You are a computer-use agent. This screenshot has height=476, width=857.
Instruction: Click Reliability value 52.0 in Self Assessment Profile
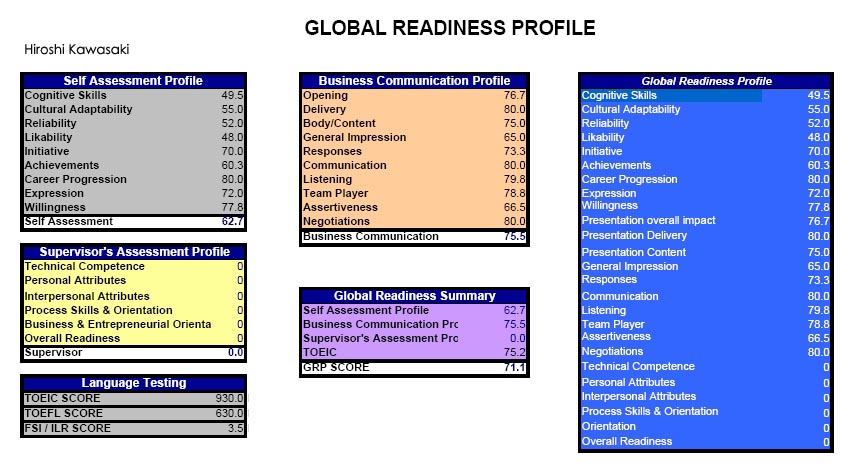pyautogui.click(x=232, y=124)
